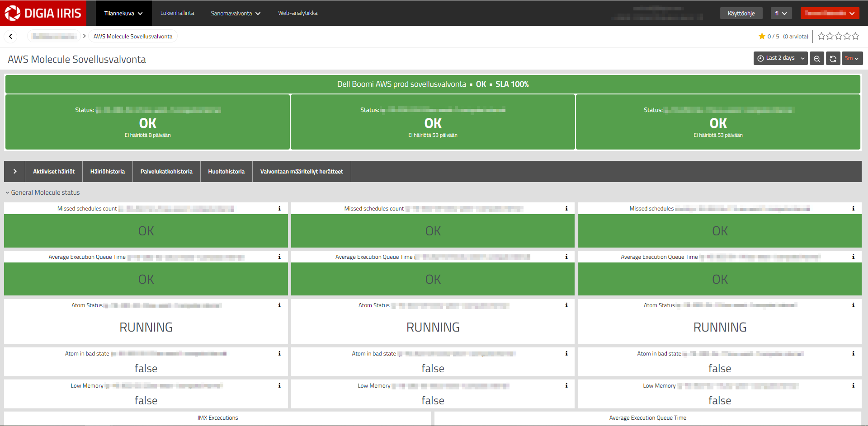Click the middle Average Execution Queue Time OK panel

(433, 279)
